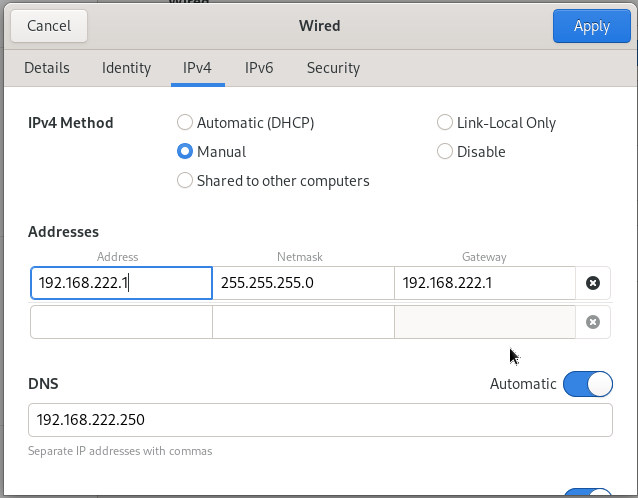The width and height of the screenshot is (638, 498).
Task: Go to the Security tab
Action: pyautogui.click(x=333, y=68)
